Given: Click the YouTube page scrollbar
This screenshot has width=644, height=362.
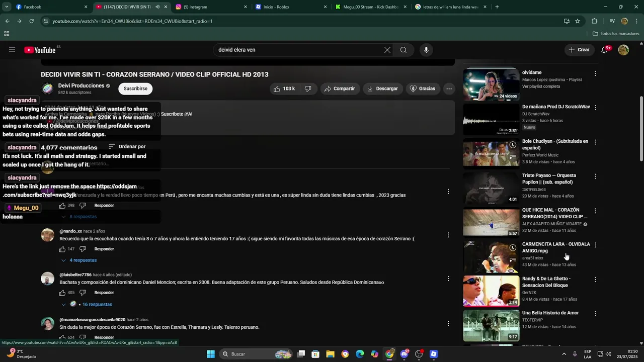Looking at the screenshot, I should pos(641,128).
